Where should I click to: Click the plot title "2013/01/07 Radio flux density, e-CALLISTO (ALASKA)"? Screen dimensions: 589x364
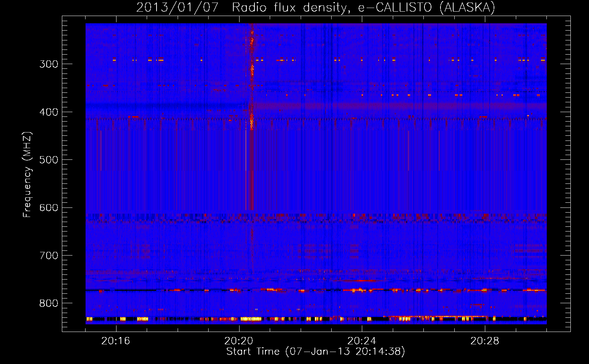pyautogui.click(x=316, y=7)
